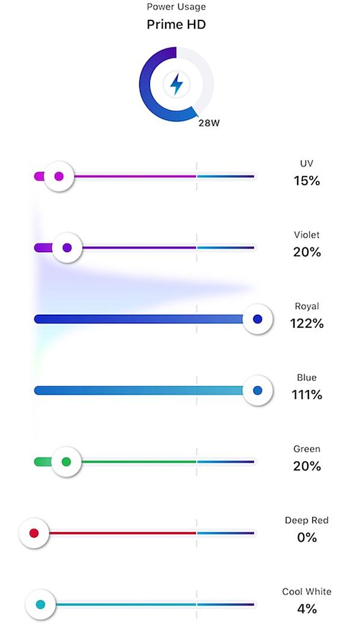Click the Cool White slider knob
This screenshot has width=353, height=644.
pos(40,604)
